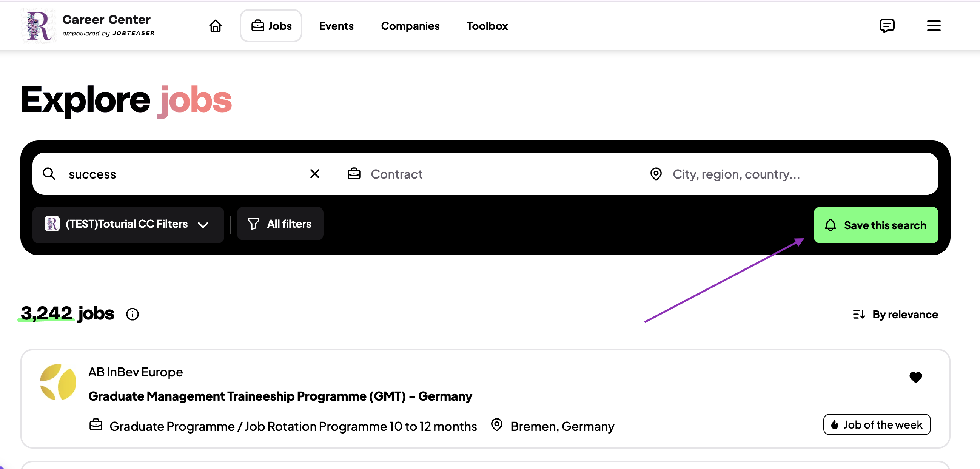Click the location pin icon in search bar
980x469 pixels.
coord(656,174)
